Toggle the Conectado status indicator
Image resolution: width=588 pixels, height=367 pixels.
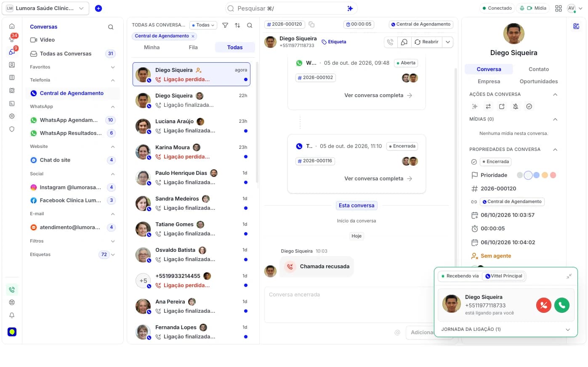coord(497,8)
